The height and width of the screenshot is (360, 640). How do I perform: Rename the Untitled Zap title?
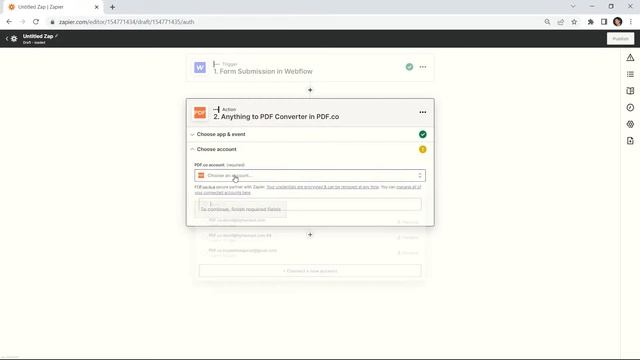pyautogui.click(x=38, y=36)
